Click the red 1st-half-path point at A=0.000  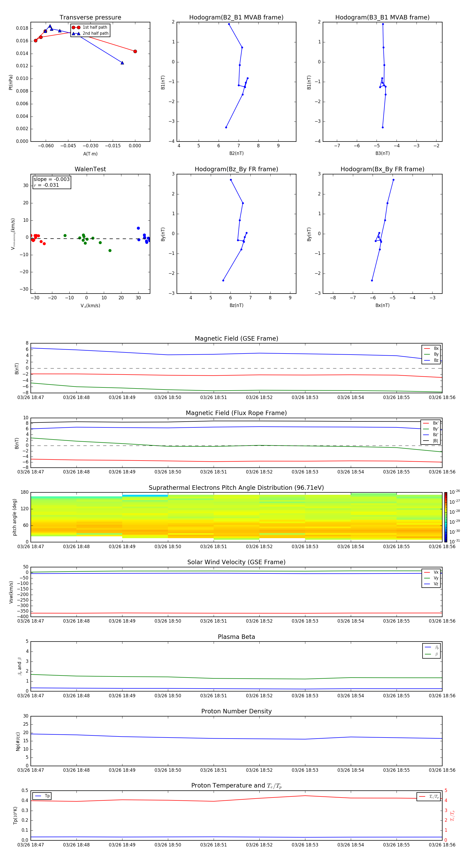coord(135,52)
